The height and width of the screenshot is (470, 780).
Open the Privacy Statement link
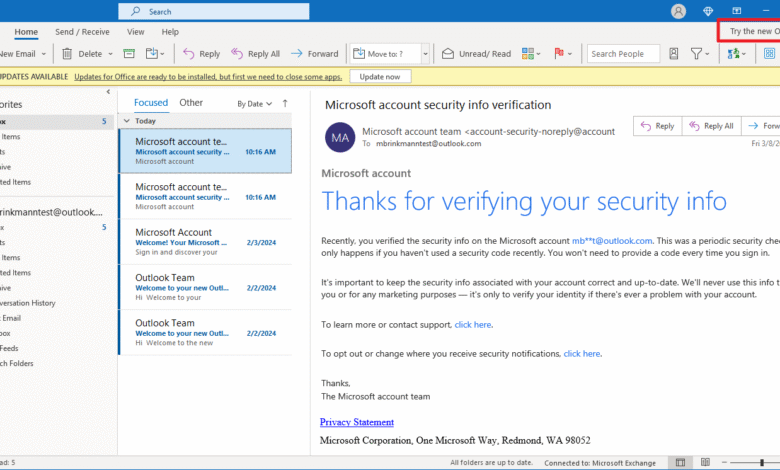point(357,422)
